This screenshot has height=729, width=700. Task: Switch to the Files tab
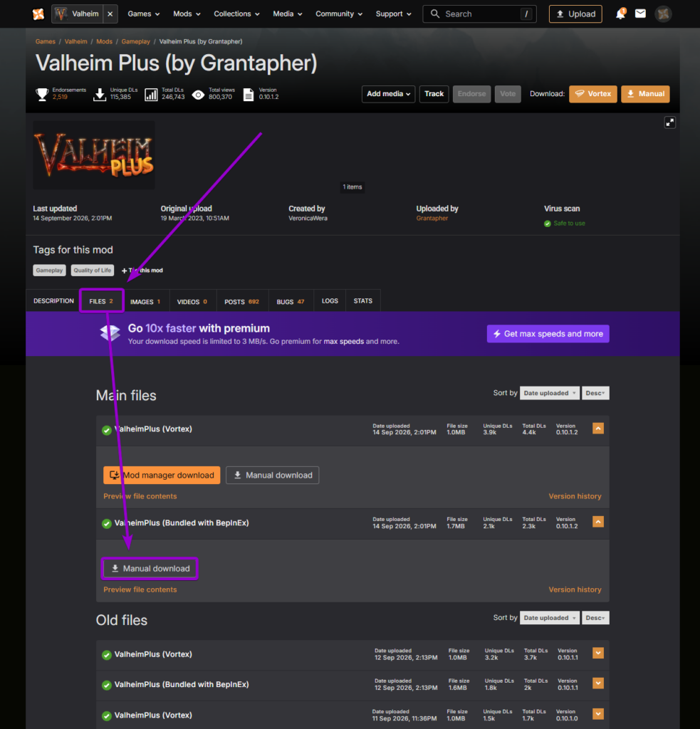pyautogui.click(x=101, y=301)
